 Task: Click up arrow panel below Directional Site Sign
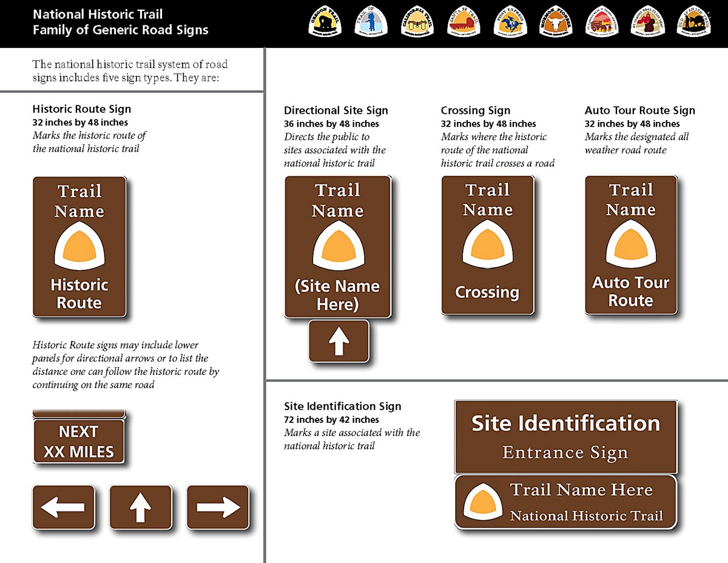[339, 341]
